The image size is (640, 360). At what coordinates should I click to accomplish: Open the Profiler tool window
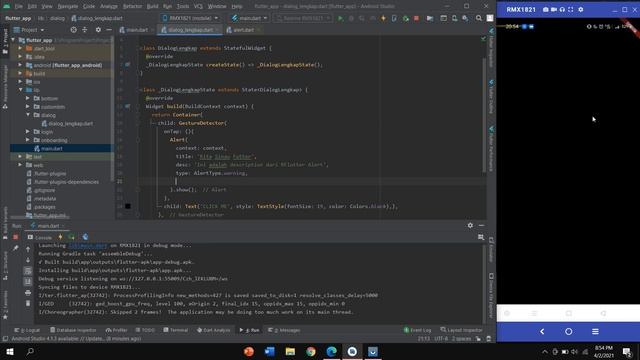(117, 330)
